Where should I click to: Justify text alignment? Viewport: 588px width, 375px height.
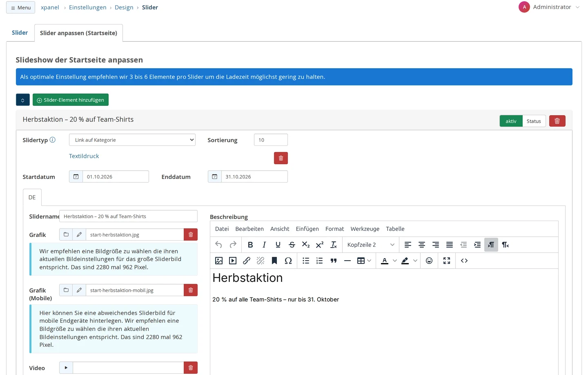[x=450, y=245]
